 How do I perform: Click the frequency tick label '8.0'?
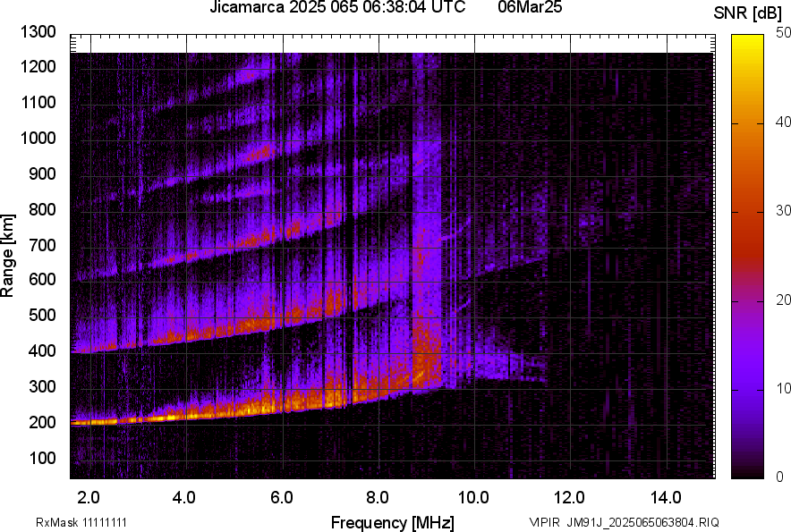click(x=377, y=498)
